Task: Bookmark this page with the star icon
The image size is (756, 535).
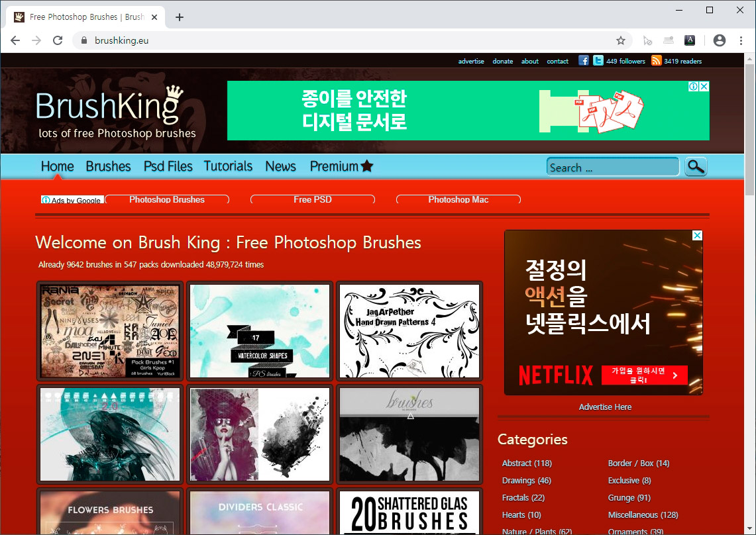Action: pos(621,40)
